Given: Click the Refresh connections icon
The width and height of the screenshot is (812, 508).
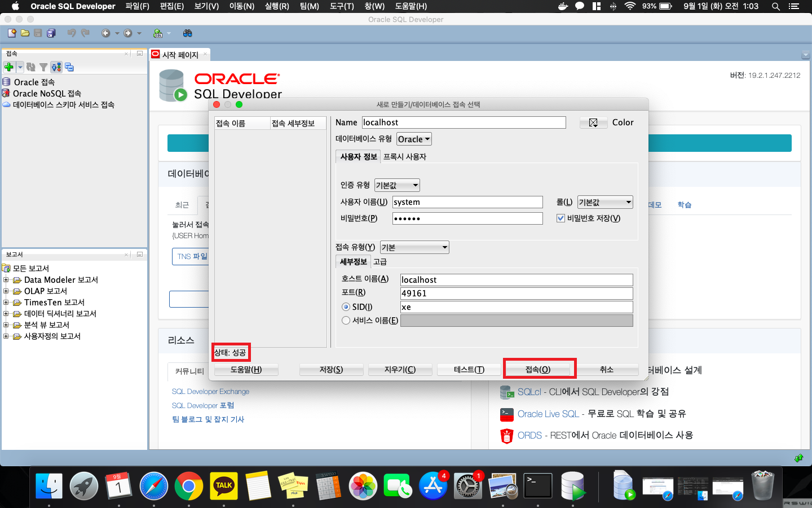Looking at the screenshot, I should (31, 67).
